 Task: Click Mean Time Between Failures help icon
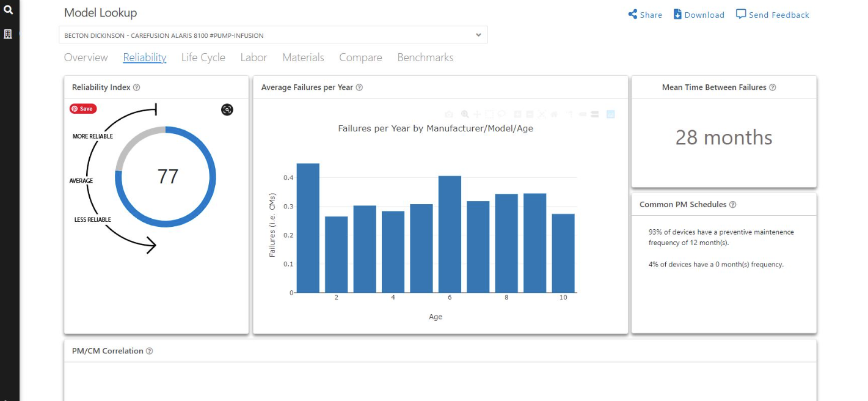(773, 87)
